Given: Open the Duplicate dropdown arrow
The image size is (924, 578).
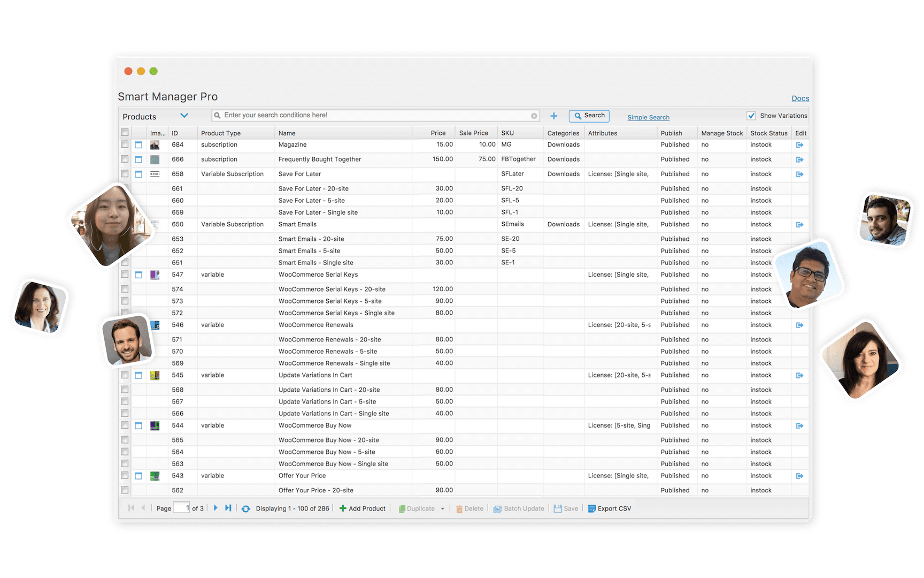Looking at the screenshot, I should [442, 509].
